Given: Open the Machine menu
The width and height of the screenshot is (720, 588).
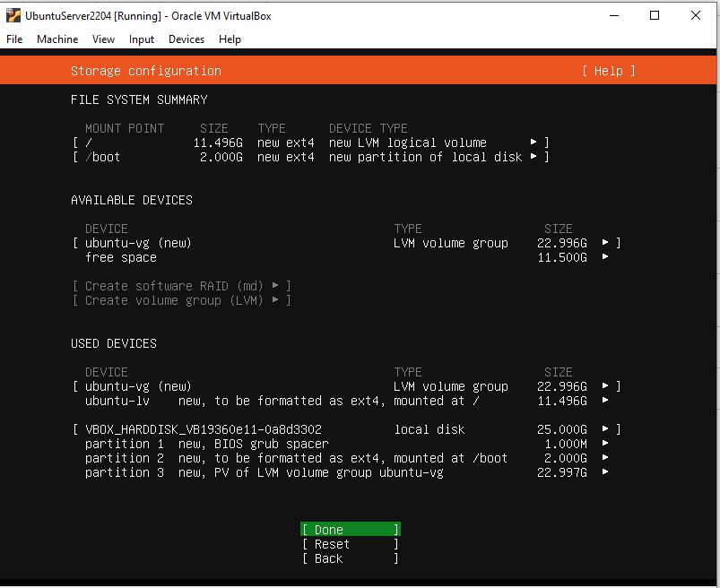Looking at the screenshot, I should 57,39.
